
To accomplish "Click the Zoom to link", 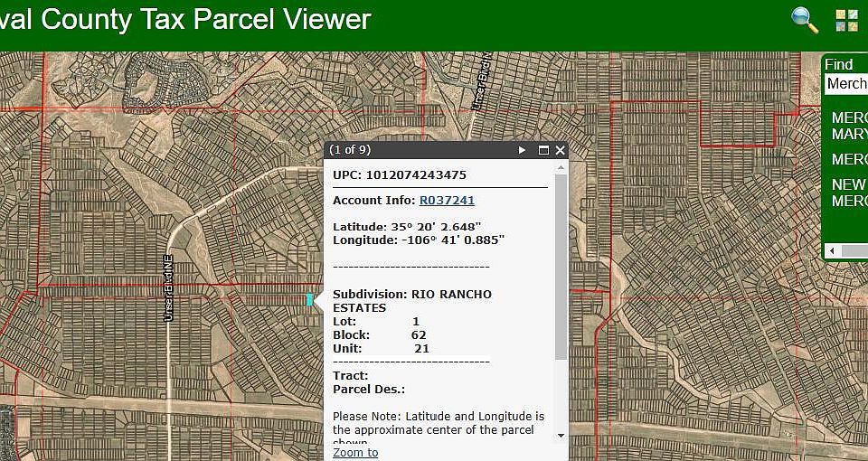I will [355, 452].
